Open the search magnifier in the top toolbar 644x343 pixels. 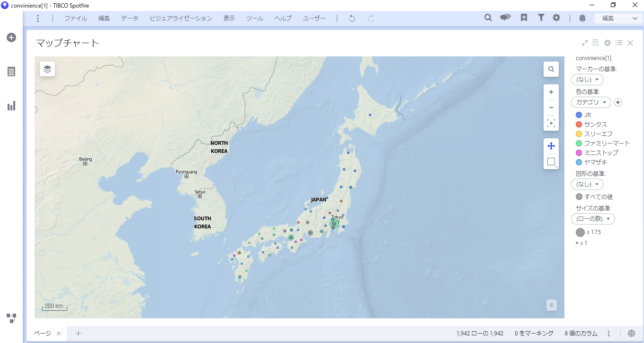point(488,18)
